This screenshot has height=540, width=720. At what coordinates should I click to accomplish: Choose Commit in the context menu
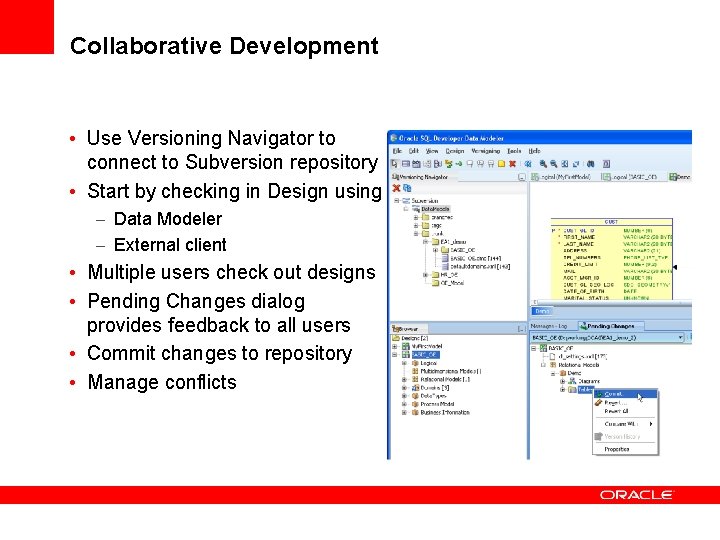tap(625, 394)
